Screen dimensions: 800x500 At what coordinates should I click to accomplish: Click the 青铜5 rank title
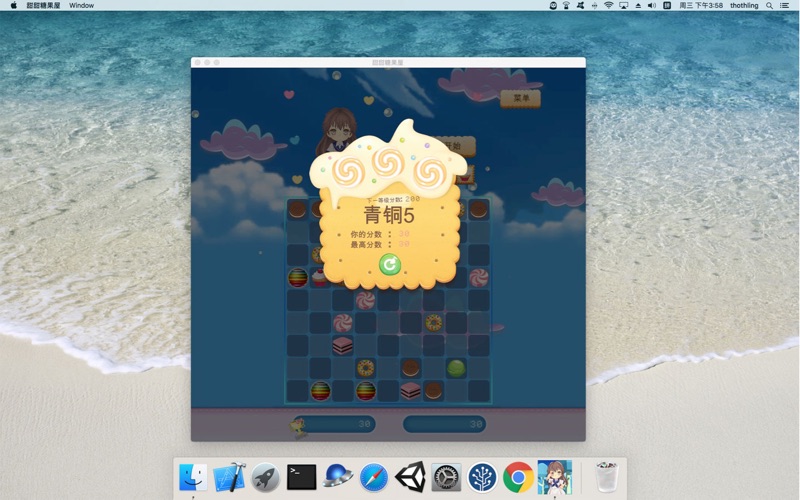tap(389, 215)
